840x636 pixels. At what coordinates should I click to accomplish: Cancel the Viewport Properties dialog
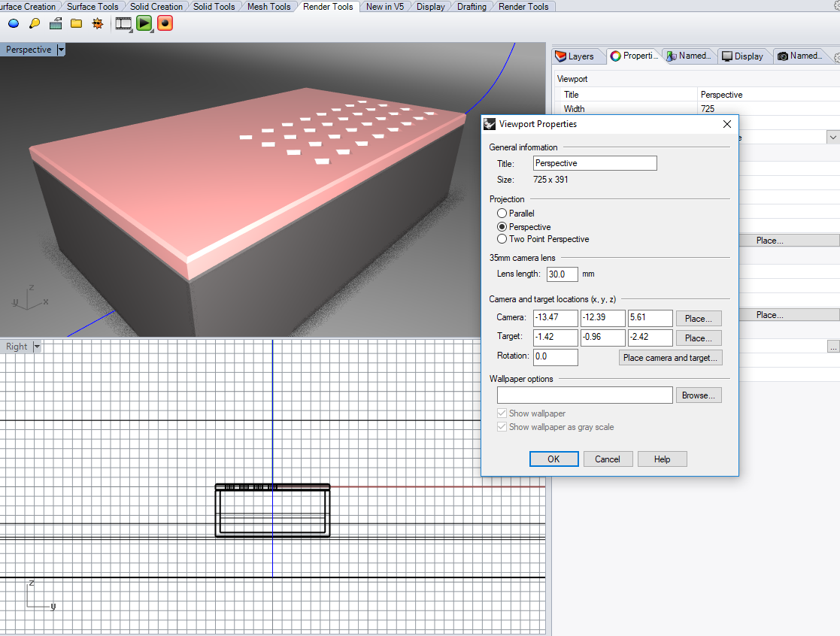coord(608,459)
